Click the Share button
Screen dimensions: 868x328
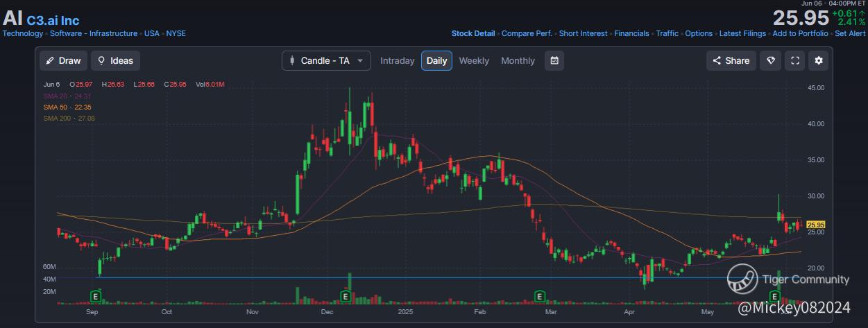731,60
